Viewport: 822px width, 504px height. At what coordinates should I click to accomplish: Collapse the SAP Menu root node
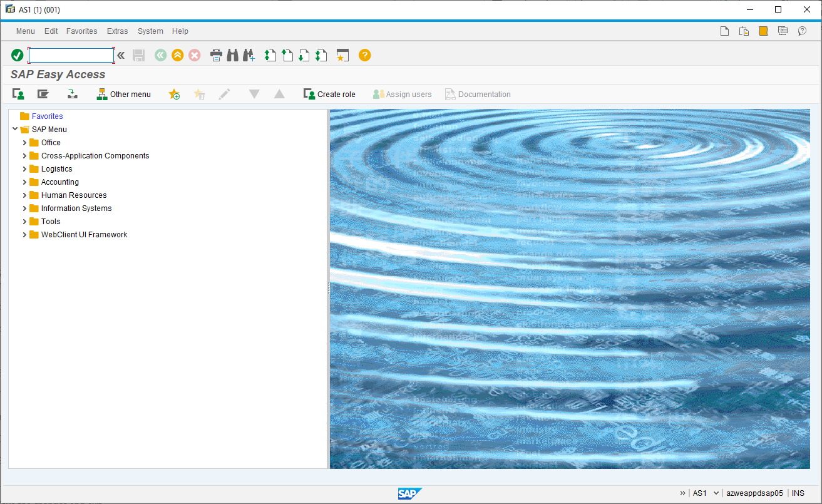(15, 129)
